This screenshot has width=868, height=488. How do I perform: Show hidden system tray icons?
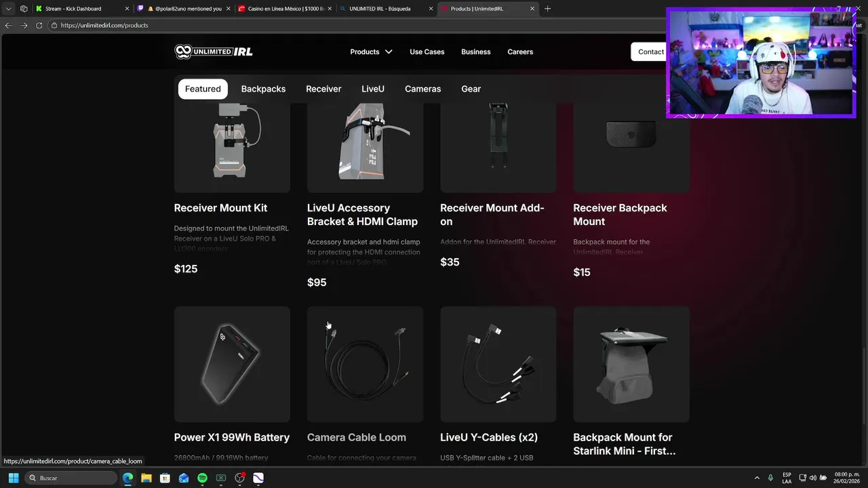pos(757,478)
